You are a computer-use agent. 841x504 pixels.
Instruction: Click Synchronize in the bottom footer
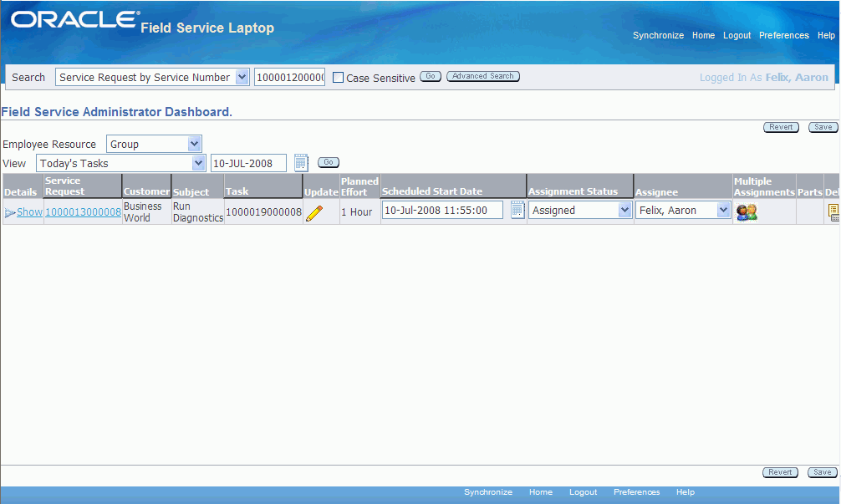pos(488,492)
